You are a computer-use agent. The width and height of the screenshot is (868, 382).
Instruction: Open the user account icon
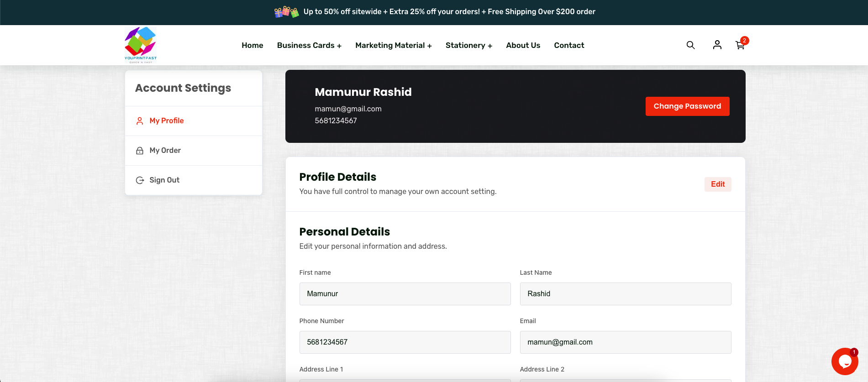pos(717,45)
